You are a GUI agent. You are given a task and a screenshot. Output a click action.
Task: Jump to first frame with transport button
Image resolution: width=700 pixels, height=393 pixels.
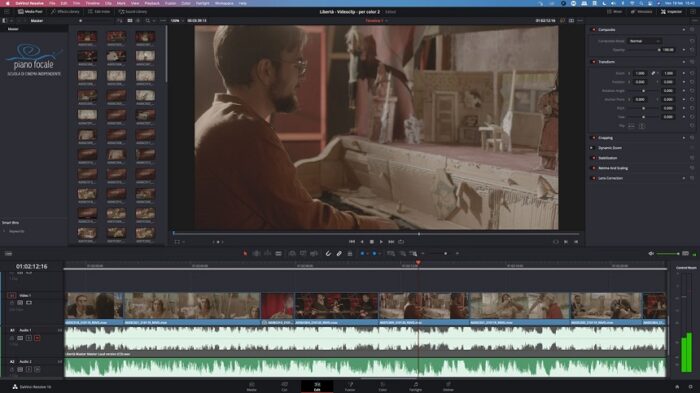352,242
